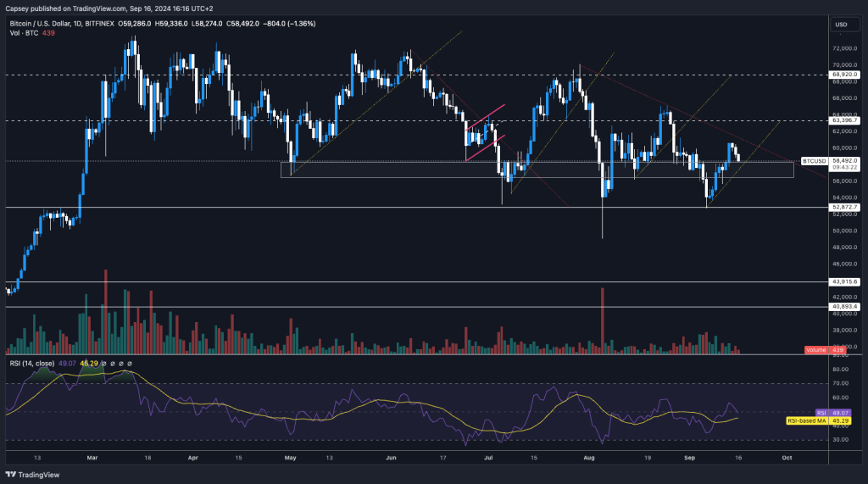Click the Vol · BTC indicator legend
868x484 pixels.
click(25, 33)
